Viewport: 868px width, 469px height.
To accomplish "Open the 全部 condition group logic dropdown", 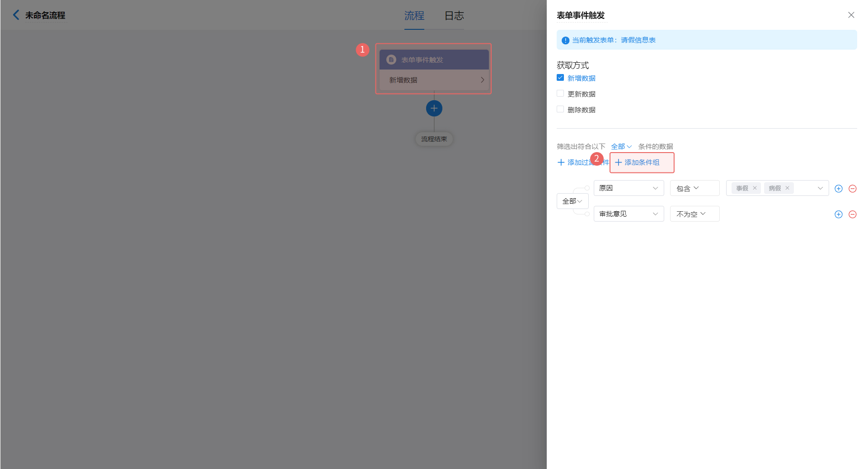I will (572, 201).
